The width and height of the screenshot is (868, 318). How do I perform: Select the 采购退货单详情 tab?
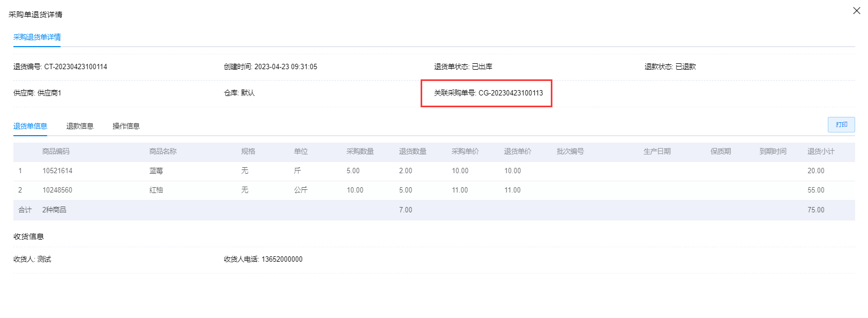pos(37,37)
